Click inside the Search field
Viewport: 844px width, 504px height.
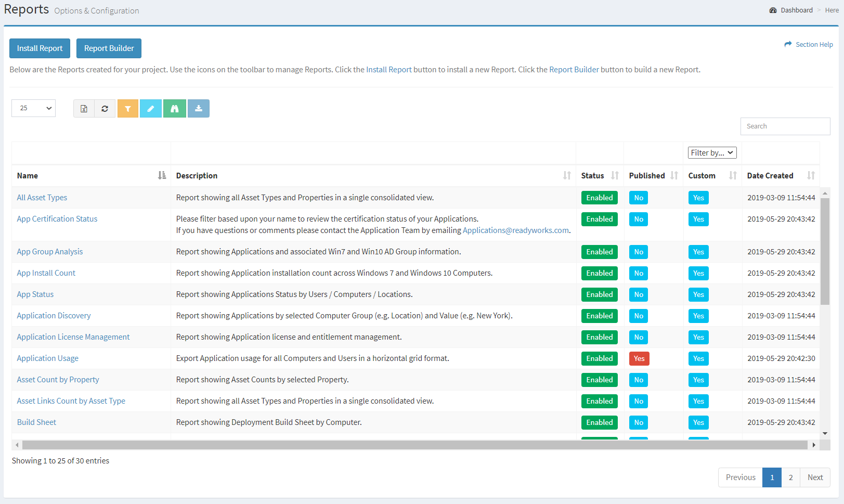785,126
